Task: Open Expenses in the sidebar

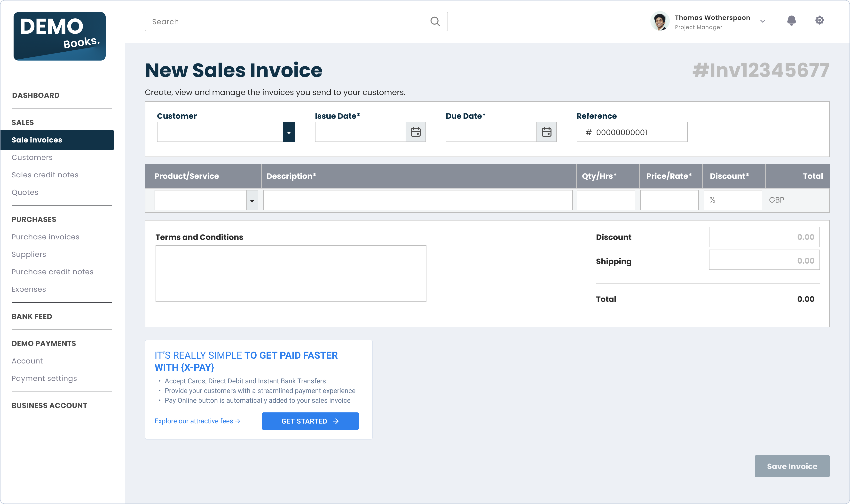Action: (x=29, y=289)
